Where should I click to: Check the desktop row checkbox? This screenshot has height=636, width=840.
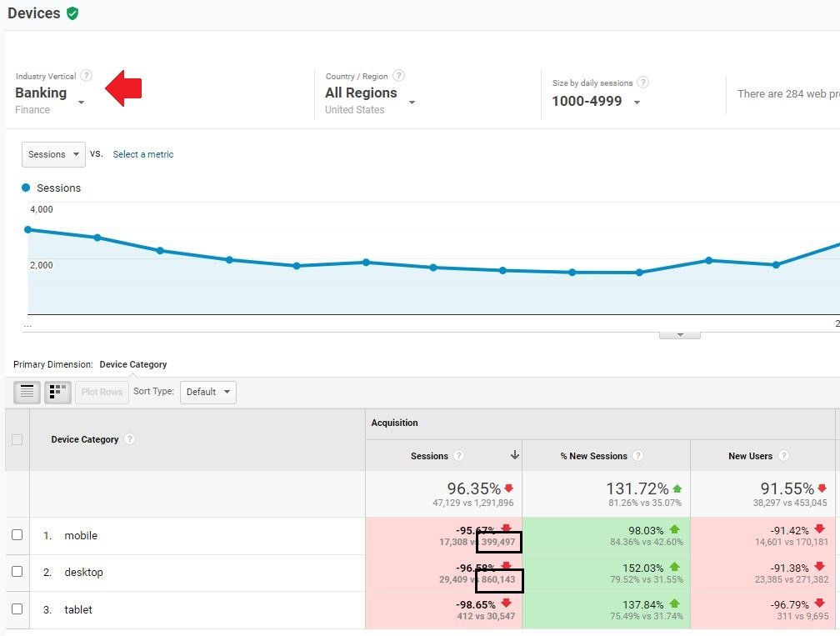[x=17, y=571]
